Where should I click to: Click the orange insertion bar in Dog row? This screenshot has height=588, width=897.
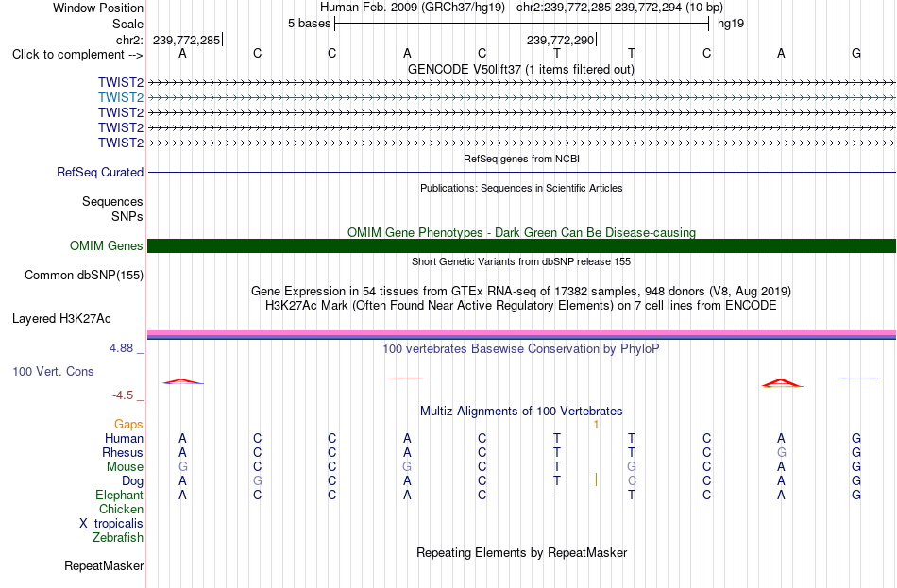[596, 479]
